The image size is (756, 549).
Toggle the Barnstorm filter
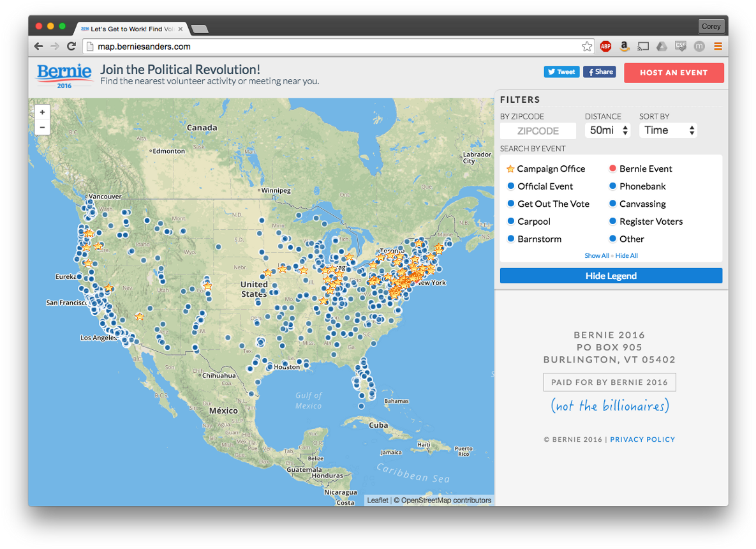tap(534, 239)
